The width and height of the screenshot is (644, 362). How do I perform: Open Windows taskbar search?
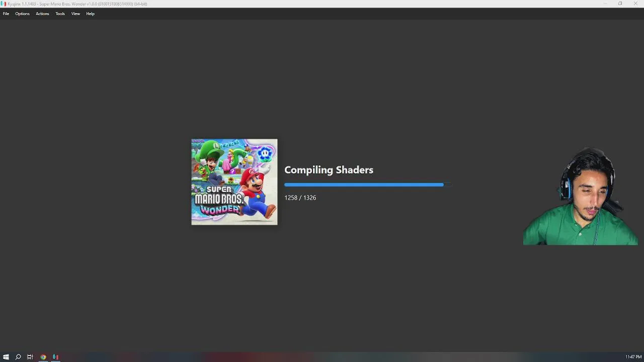18,357
